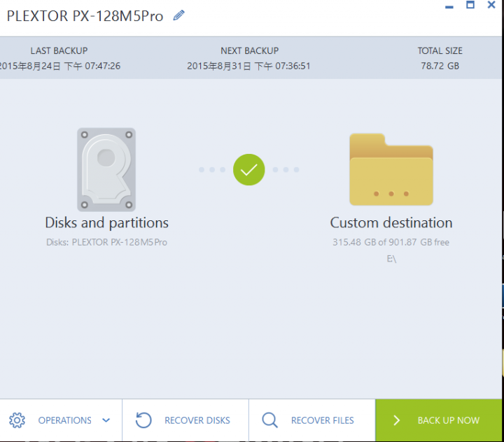Click the Disks: PLEXTOR PX-128M5Pro subtitle

(106, 242)
